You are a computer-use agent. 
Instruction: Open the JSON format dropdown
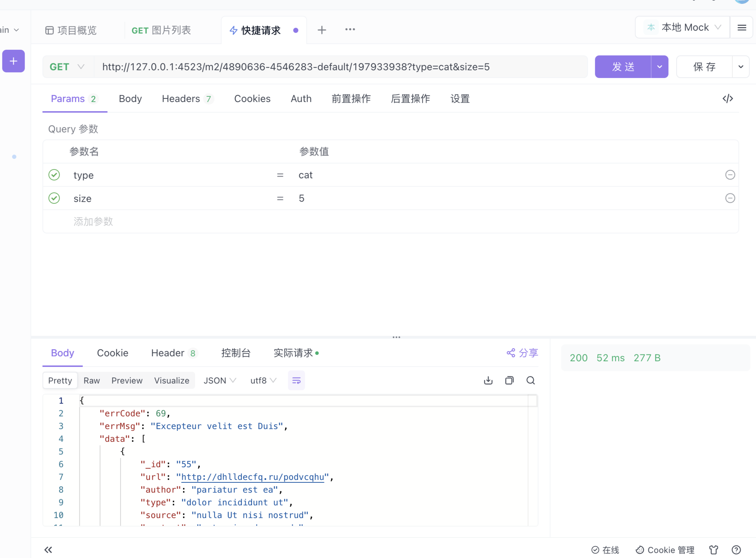point(220,380)
